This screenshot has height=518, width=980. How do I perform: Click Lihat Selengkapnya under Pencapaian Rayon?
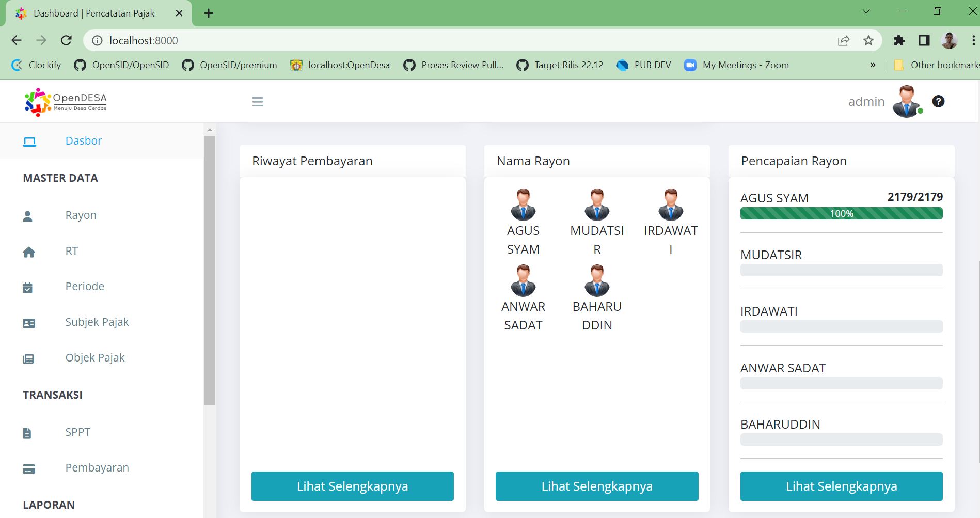coord(841,486)
